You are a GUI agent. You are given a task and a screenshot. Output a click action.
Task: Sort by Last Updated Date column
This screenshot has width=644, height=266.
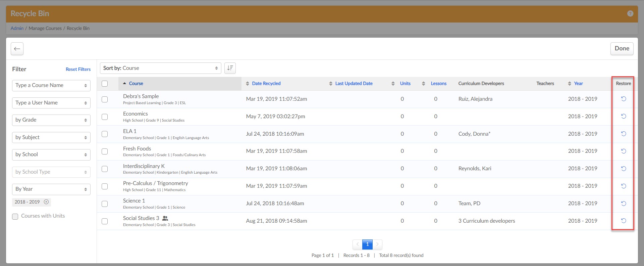point(354,84)
